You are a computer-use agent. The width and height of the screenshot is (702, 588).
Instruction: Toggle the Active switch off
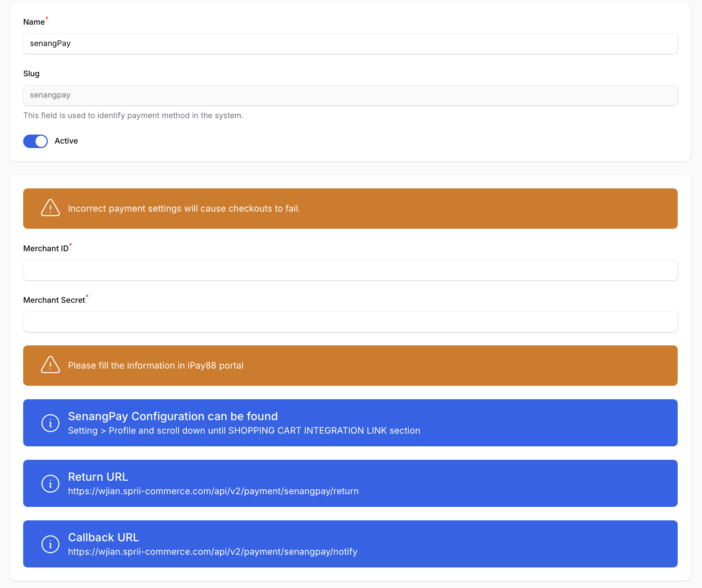[x=35, y=141]
